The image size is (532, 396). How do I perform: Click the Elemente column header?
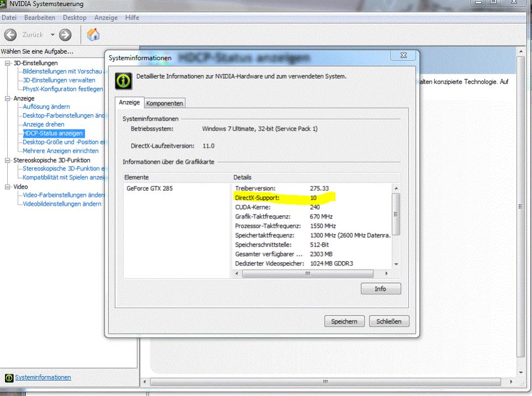(x=177, y=178)
